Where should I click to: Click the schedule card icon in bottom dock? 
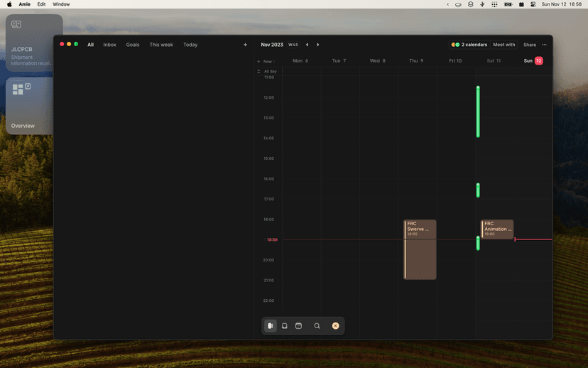pos(299,326)
